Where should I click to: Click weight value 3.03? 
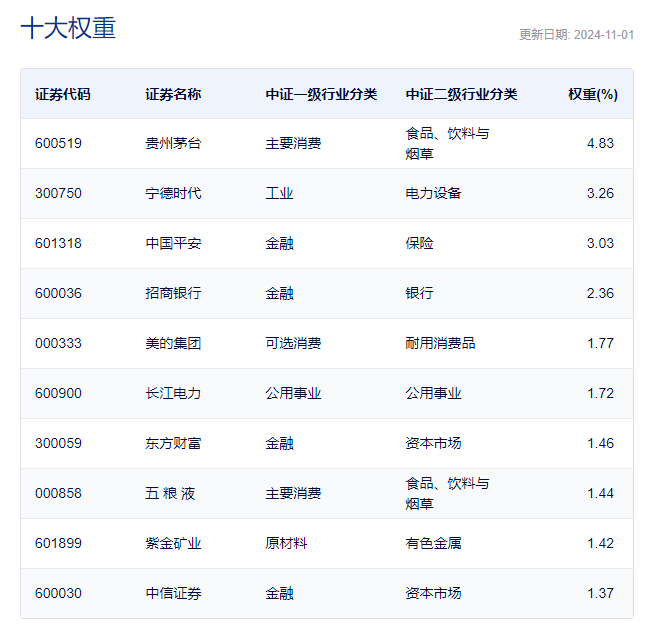600,243
